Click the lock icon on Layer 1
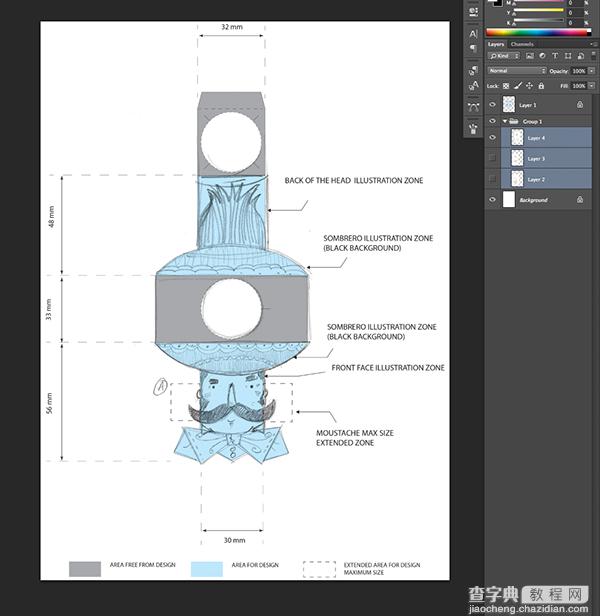The width and height of the screenshot is (600, 616). pyautogui.click(x=580, y=104)
